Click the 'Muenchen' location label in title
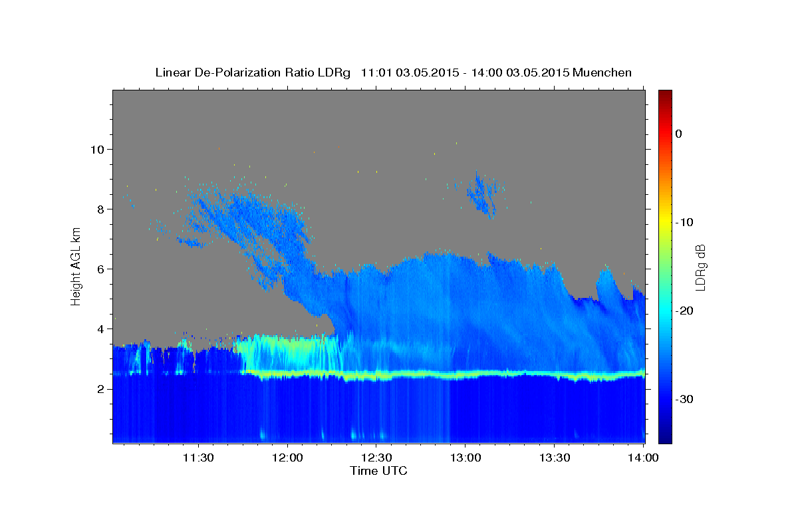Viewport: 798px width, 532px height. point(602,72)
